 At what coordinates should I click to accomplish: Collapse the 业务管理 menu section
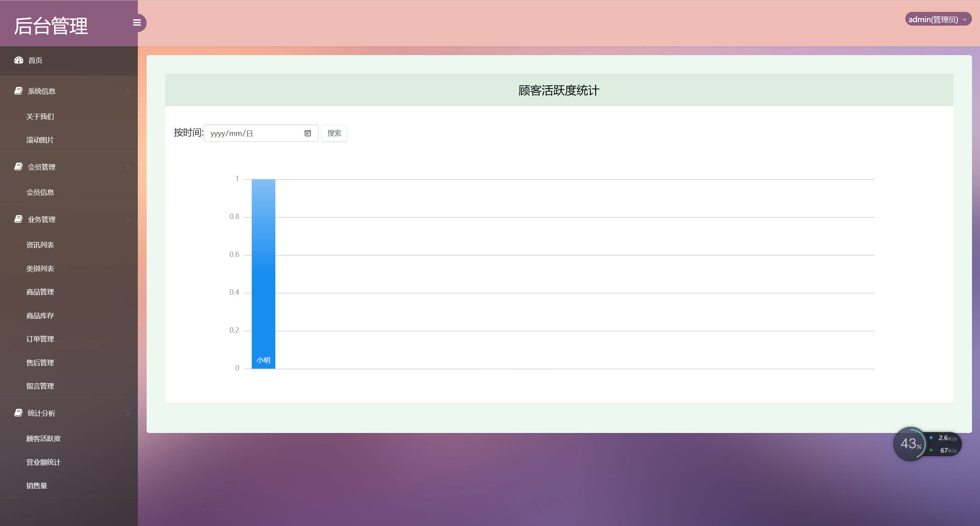[x=127, y=219]
